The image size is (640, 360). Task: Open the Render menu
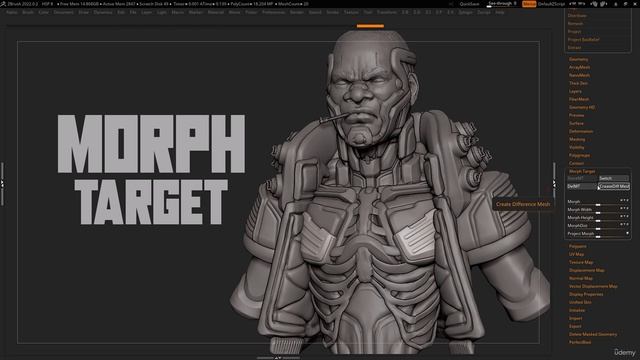point(297,12)
